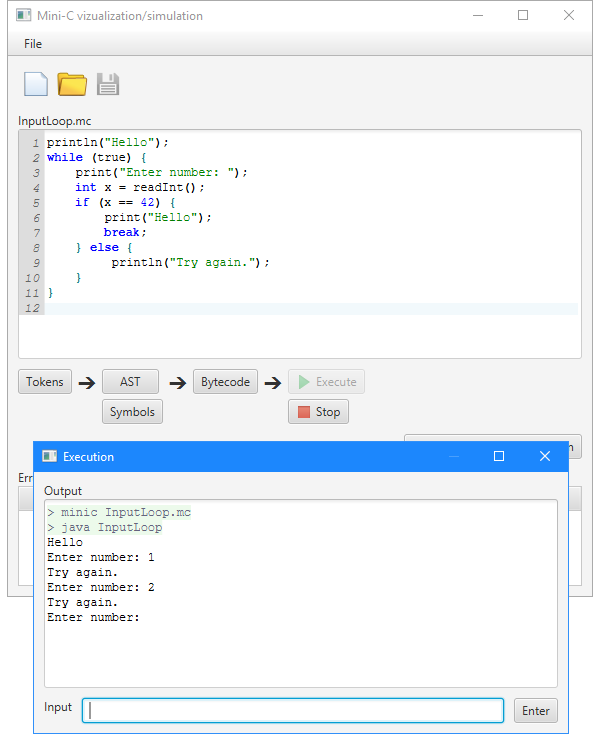Maximize the Execution window
Image resolution: width=606 pixels, height=741 pixels.
point(499,457)
